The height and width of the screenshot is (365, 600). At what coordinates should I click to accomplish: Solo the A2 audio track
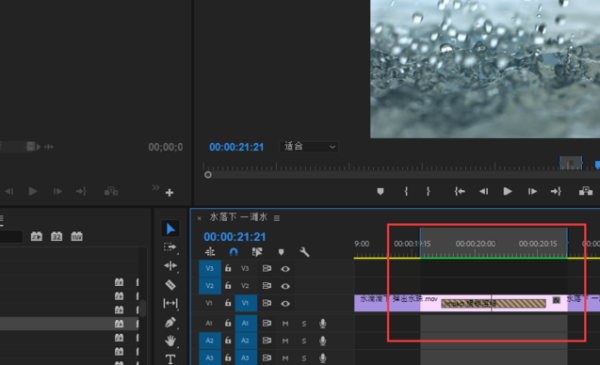304,341
